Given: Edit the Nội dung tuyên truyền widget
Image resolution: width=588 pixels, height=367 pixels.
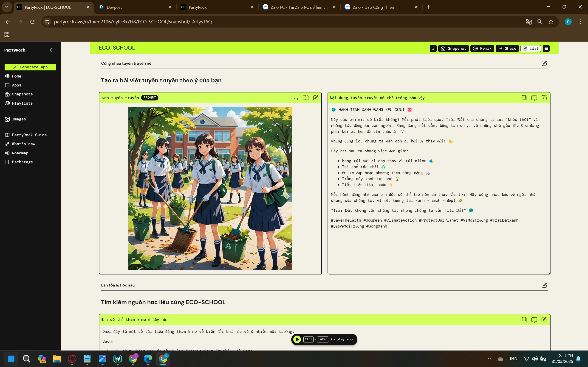Looking at the screenshot, I should (x=544, y=97).
